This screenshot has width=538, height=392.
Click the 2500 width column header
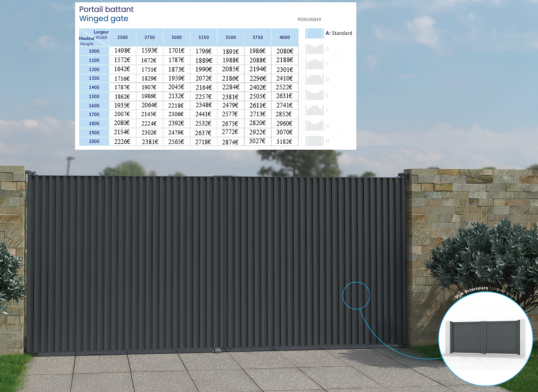(122, 37)
